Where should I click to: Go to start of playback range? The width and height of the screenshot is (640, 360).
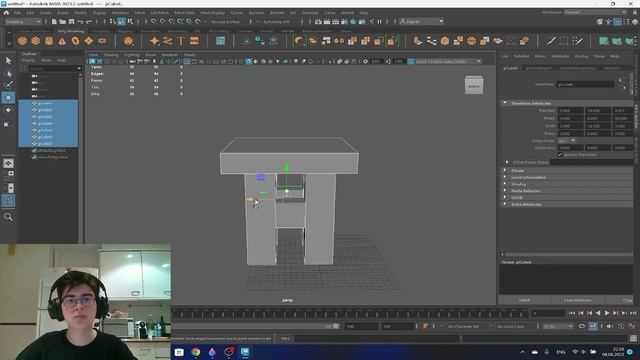point(572,313)
